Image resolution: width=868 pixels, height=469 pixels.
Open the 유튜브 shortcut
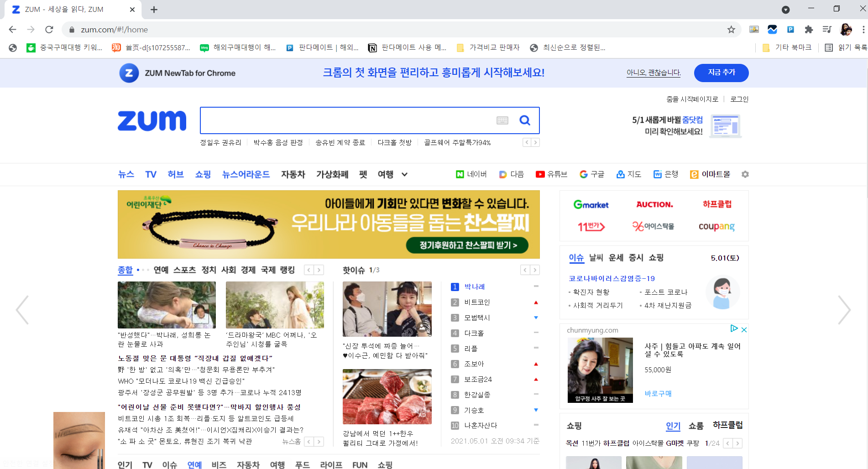(551, 174)
